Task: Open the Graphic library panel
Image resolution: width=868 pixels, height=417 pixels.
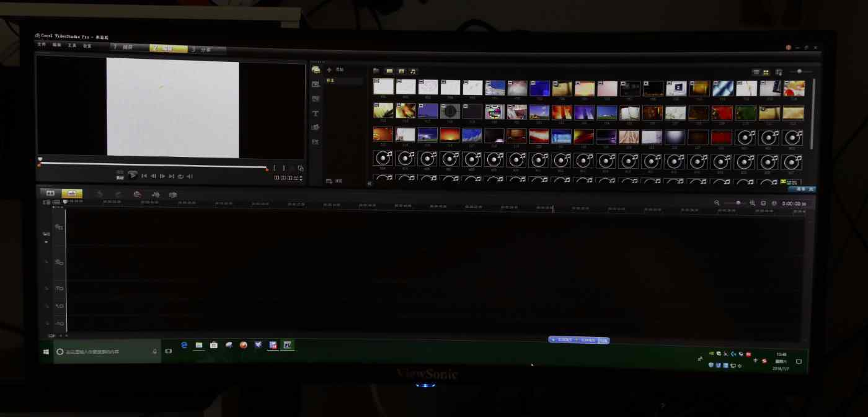Action: click(x=316, y=128)
